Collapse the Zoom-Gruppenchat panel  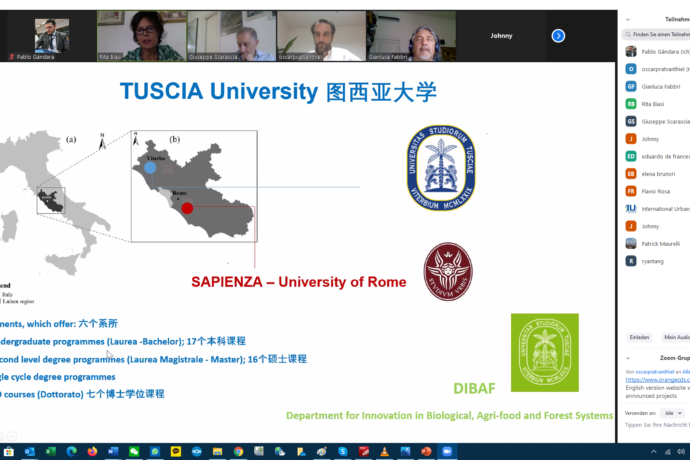coord(628,358)
